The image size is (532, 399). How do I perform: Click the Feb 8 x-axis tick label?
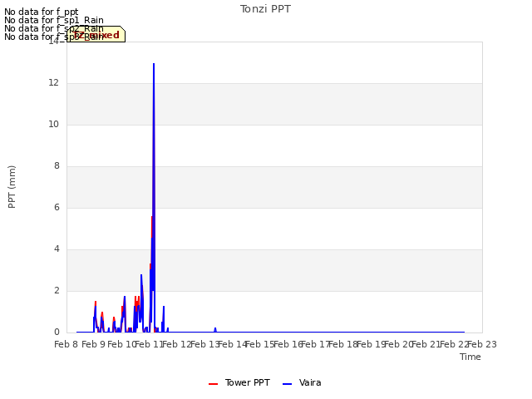click(x=66, y=344)
